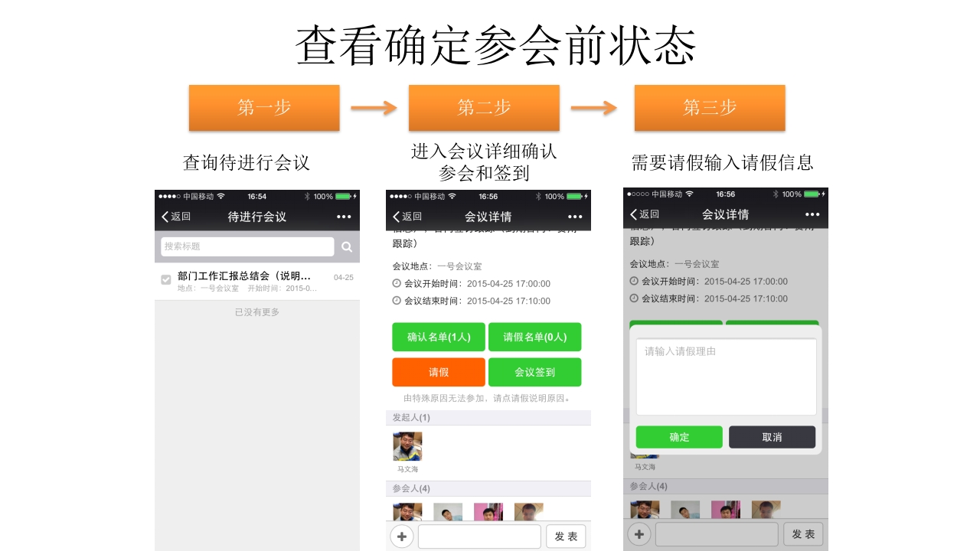Image resolution: width=980 pixels, height=551 pixels.
Task: Tap the green 会议签到 button
Action: 535,372
